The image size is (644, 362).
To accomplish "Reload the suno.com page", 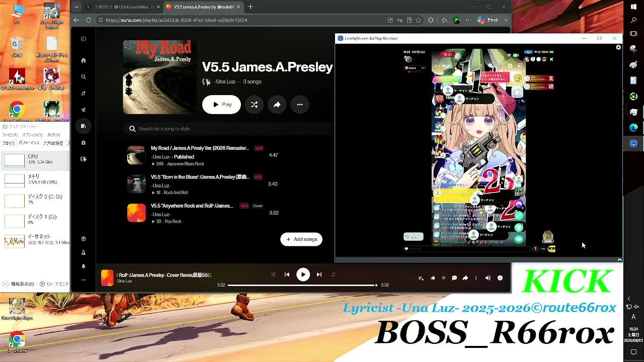I will 89,20.
